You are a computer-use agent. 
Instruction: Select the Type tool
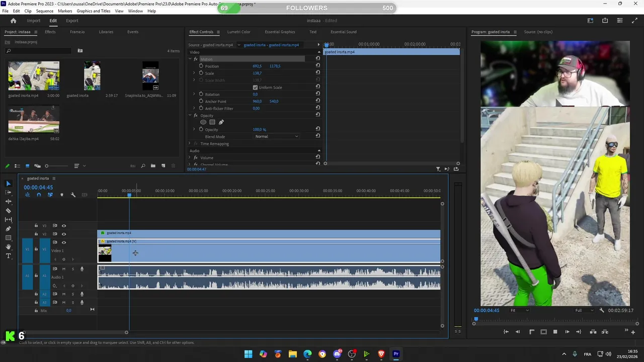coord(8,256)
